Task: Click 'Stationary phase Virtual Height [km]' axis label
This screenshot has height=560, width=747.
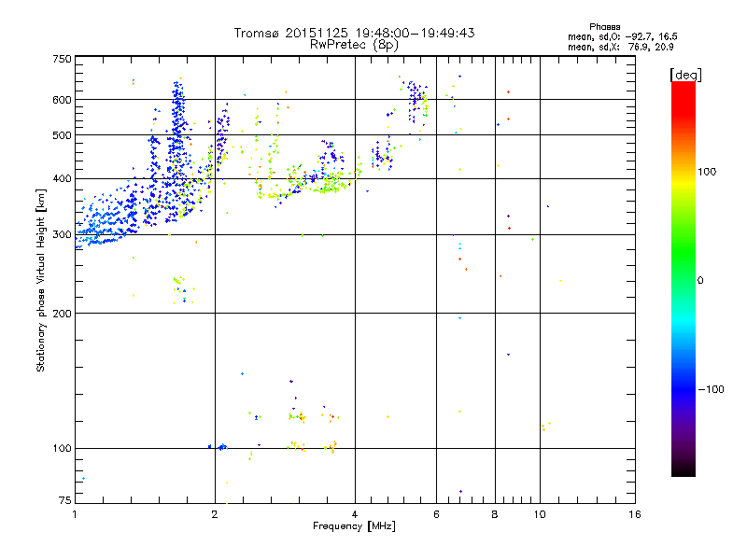Action: (41, 280)
